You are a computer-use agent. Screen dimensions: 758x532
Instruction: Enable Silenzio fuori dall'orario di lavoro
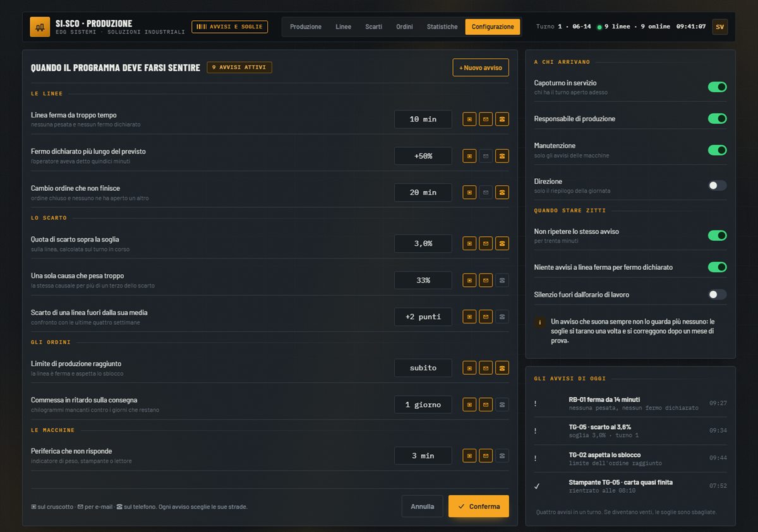[717, 294]
